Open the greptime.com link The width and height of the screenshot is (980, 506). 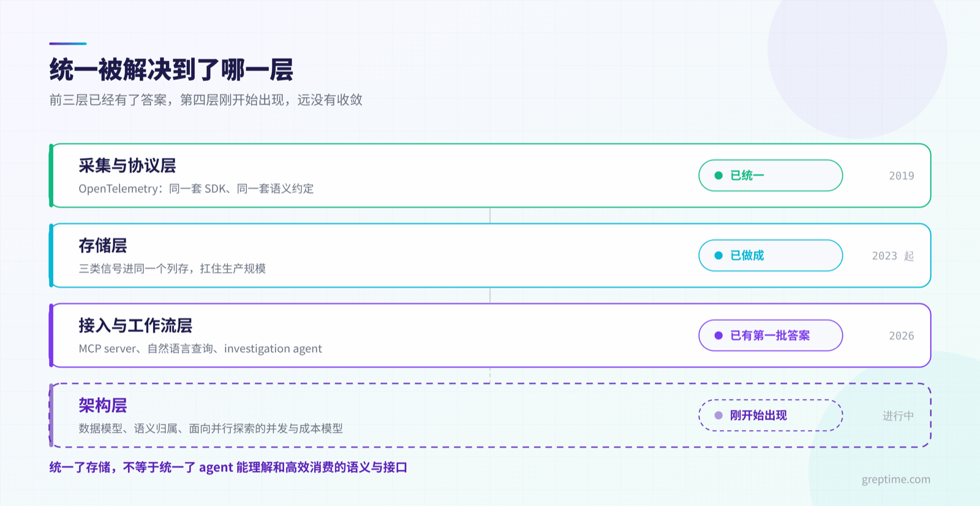tap(895, 480)
